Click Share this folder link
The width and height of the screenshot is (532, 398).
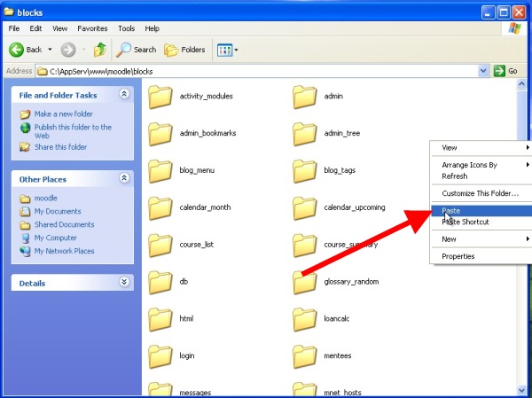tap(60, 147)
